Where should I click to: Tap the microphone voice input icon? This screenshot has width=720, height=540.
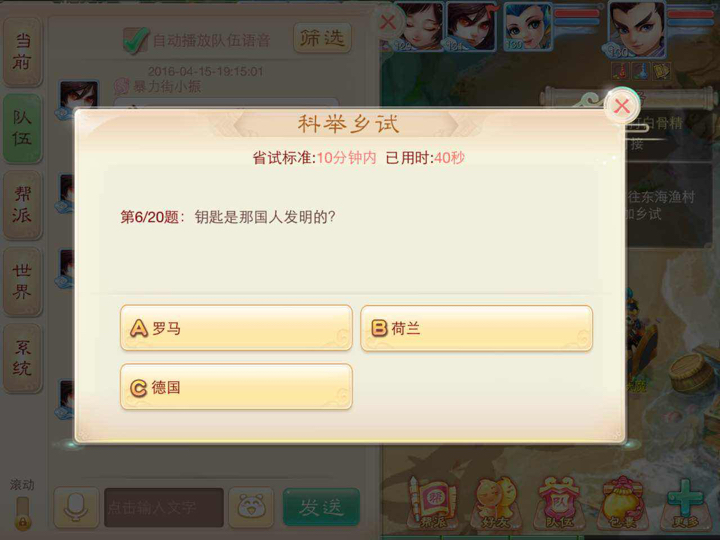[76, 507]
